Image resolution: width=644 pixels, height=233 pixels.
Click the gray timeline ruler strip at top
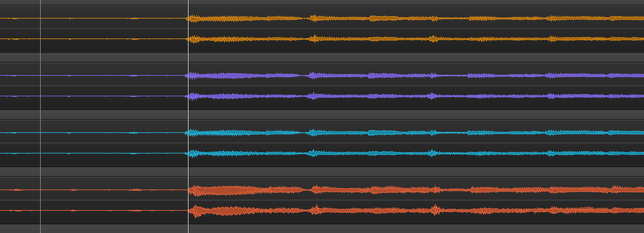pyautogui.click(x=322, y=3)
